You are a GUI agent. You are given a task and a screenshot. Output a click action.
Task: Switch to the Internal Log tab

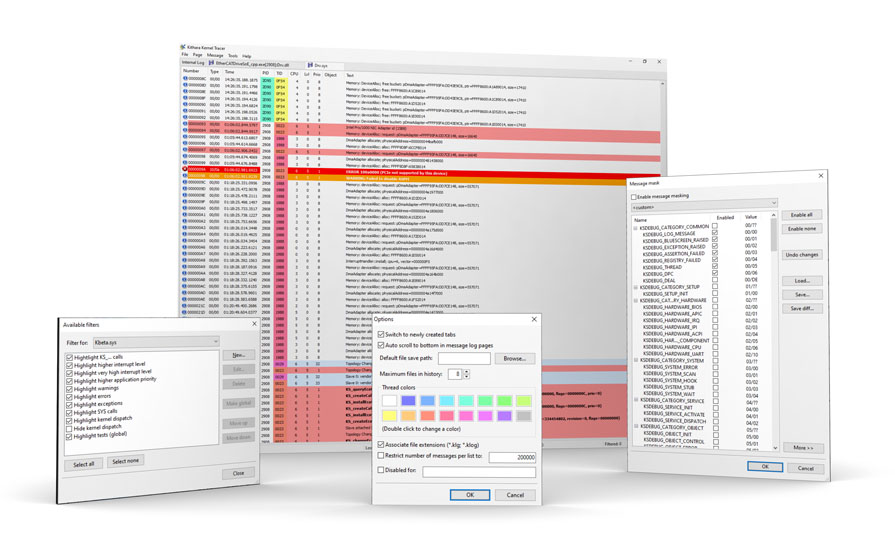[193, 63]
